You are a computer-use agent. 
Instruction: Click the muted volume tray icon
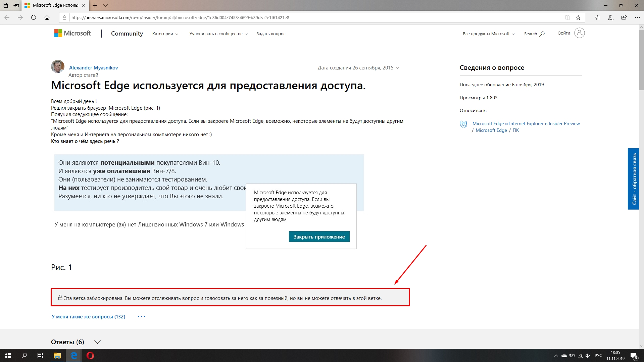(x=588, y=356)
